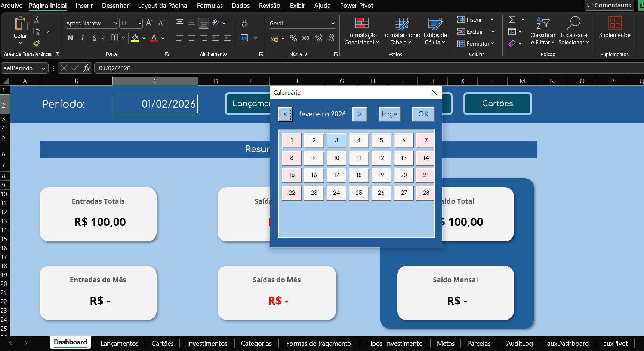Viewport: 644px width, 351px height.
Task: Switch to the Metas sheet tab
Action: (x=446, y=343)
